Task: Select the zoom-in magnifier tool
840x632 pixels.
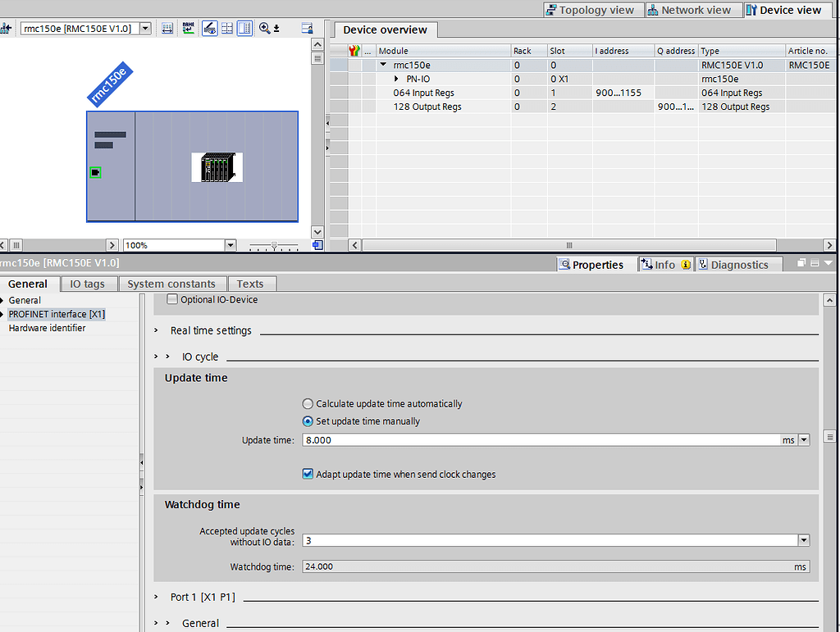Action: pyautogui.click(x=263, y=28)
